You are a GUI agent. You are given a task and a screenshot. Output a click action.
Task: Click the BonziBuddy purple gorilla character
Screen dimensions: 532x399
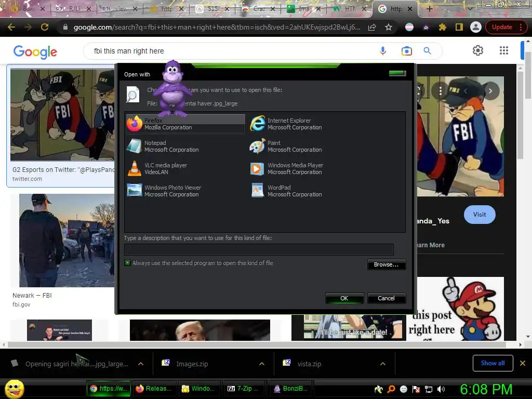coord(172,89)
